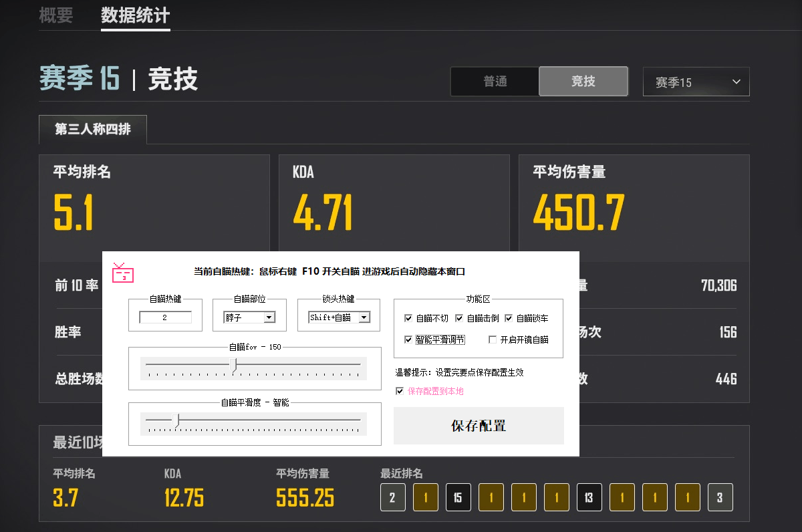The image size is (802, 532).
Task: Click the 自瞄热键 input field showing 2
Action: 165,318
